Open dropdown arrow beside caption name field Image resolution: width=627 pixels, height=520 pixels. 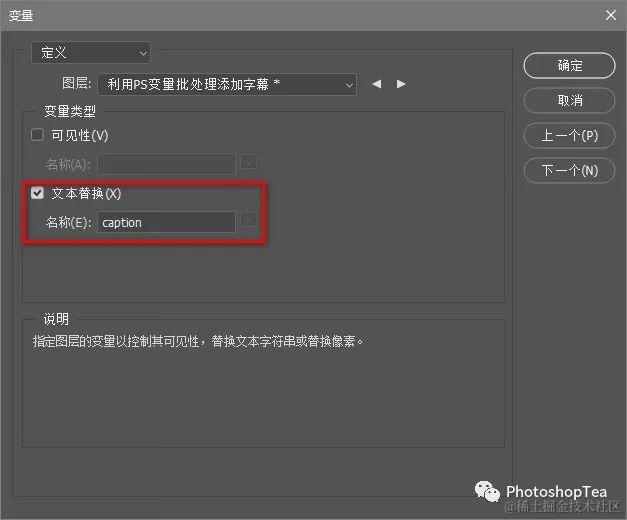coord(249,220)
